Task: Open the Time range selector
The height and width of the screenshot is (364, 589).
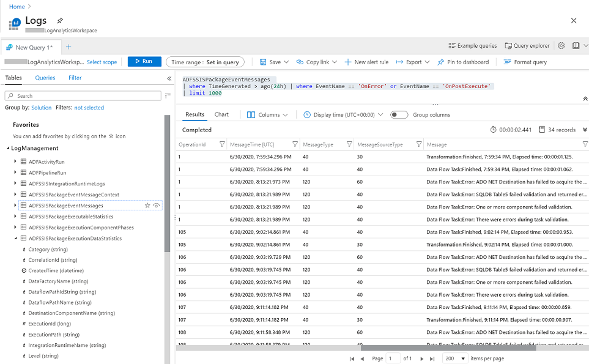Action: [x=205, y=62]
